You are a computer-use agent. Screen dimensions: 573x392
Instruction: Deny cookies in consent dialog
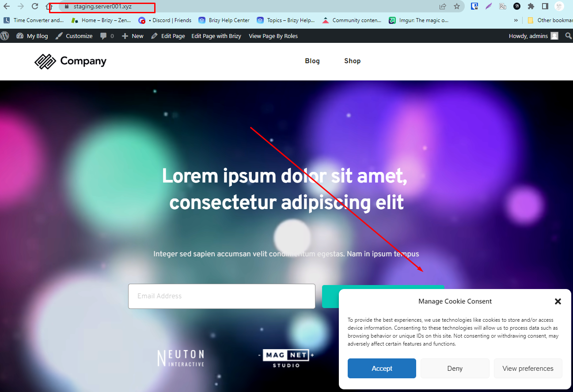click(455, 368)
